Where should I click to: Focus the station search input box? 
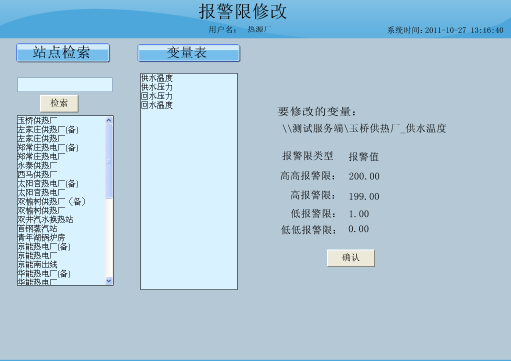click(65, 84)
